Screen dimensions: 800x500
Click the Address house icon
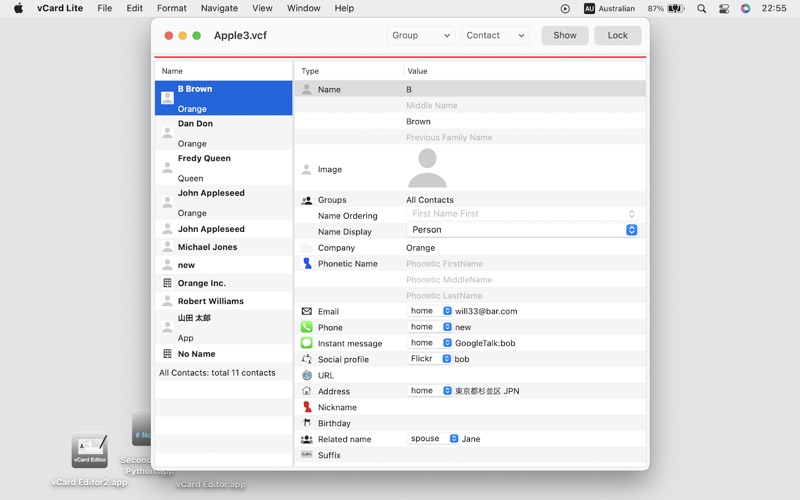coord(307,391)
